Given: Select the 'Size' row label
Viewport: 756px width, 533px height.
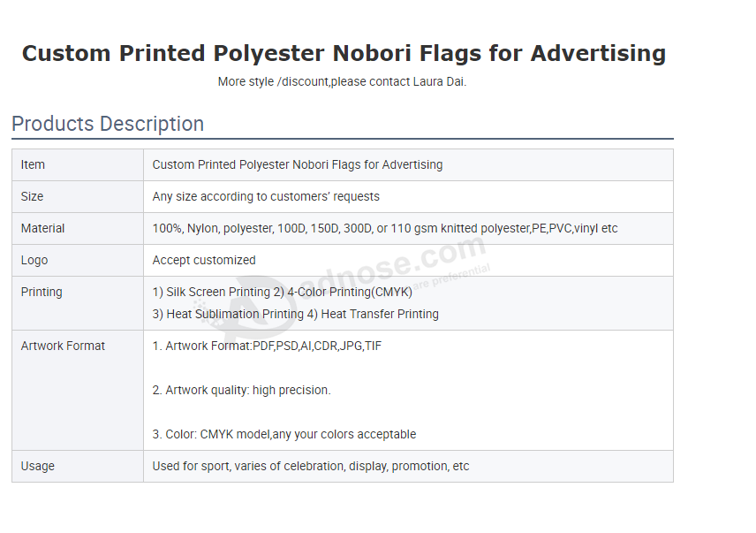Looking at the screenshot, I should [x=32, y=197].
